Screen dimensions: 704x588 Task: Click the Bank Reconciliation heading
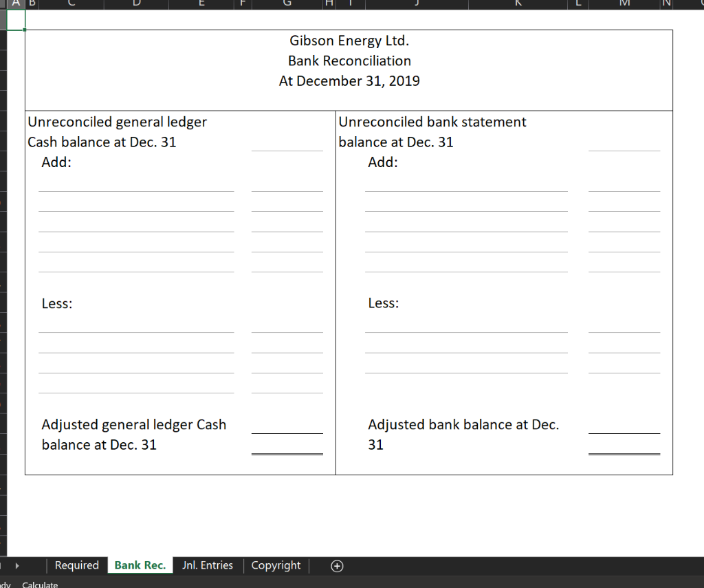(349, 61)
